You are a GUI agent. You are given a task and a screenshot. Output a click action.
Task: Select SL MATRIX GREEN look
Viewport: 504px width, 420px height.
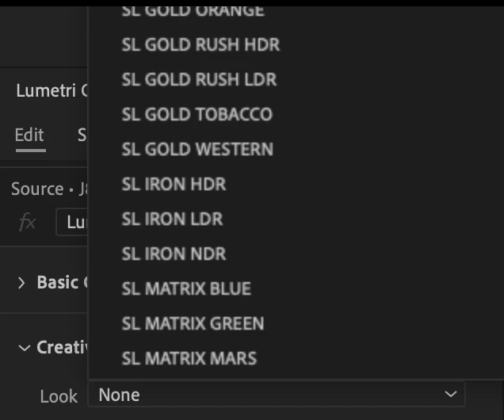point(193,323)
